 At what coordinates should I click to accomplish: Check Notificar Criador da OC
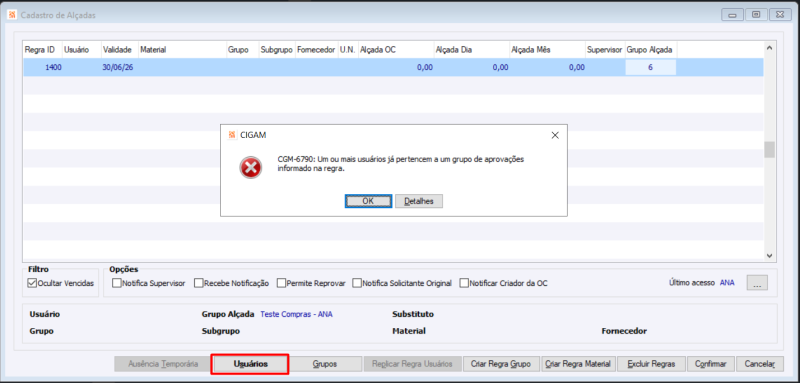(x=464, y=283)
